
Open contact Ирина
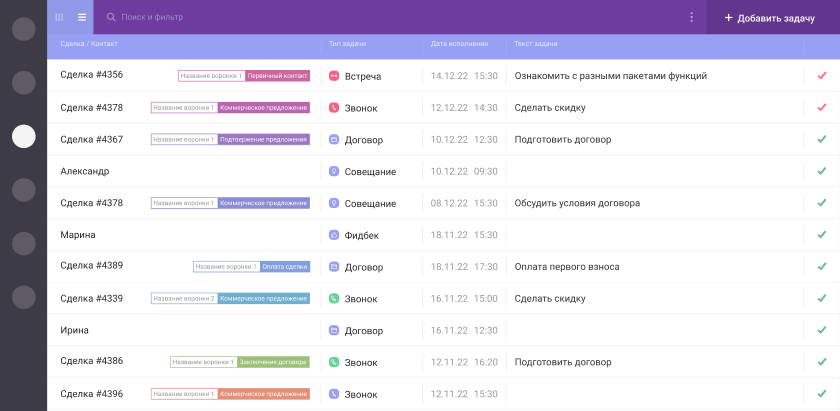[74, 330]
